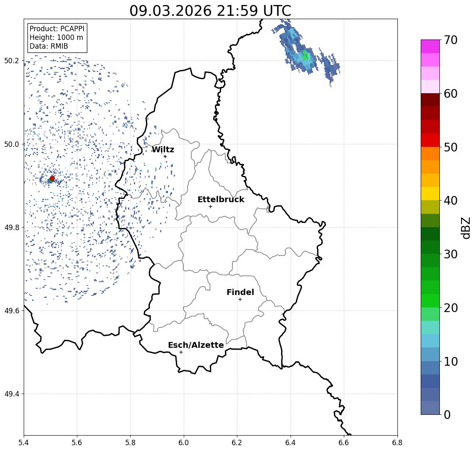This screenshot has width=476, height=451.
Task: Pick the red 50 dBZ color band
Action: 430,140
